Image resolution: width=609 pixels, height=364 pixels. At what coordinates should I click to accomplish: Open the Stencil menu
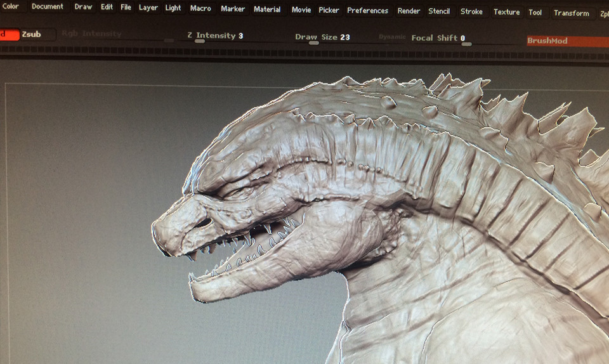tap(439, 11)
